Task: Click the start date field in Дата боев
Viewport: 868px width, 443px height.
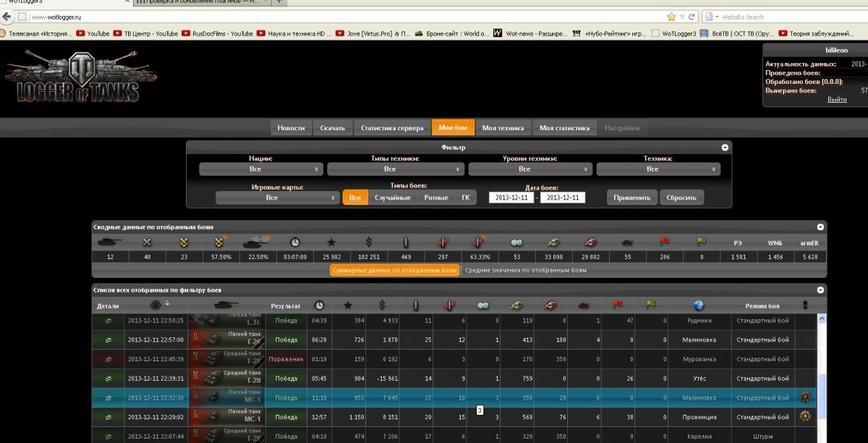Action: (511, 198)
